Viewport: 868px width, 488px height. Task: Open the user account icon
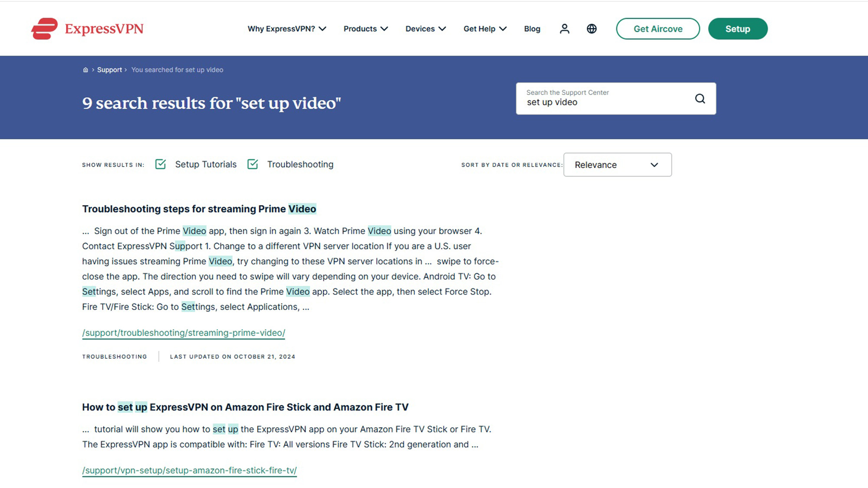(564, 29)
